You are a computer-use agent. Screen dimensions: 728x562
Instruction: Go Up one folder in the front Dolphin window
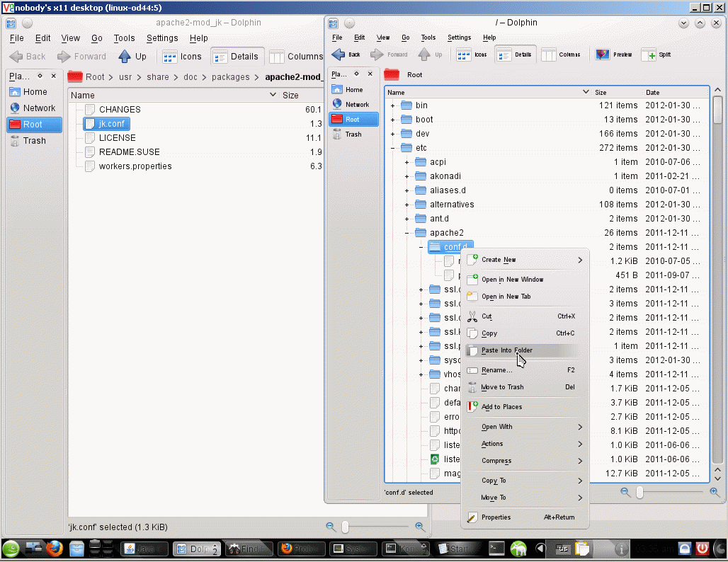click(430, 55)
